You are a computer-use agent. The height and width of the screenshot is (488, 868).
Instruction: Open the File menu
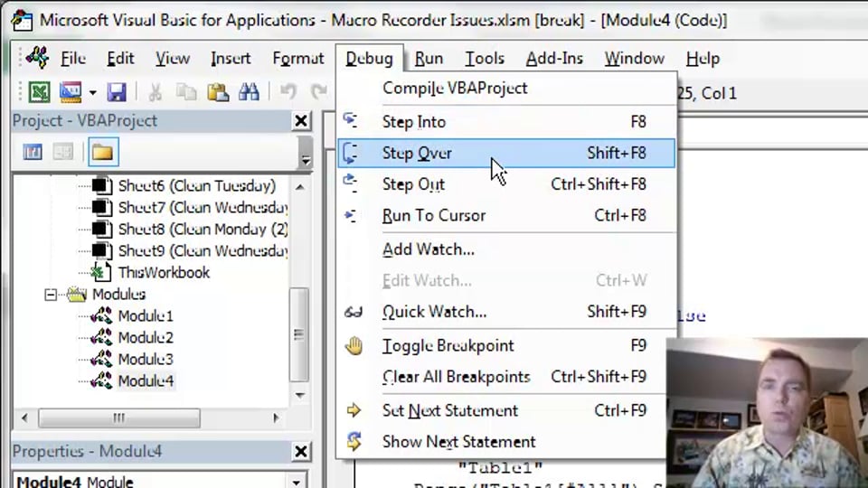pos(73,58)
